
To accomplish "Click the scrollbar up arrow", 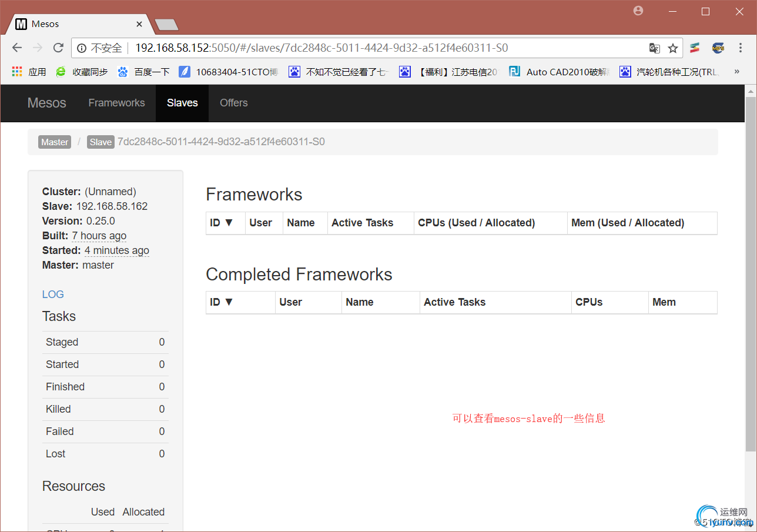I will pos(751,91).
